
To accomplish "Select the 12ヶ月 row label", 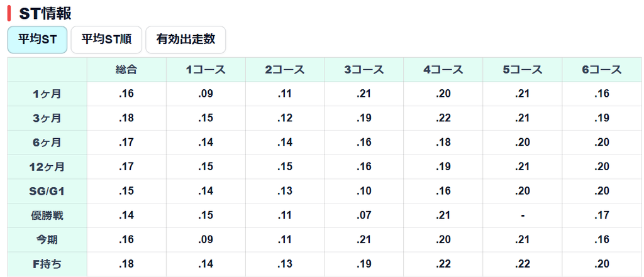I will 47,167.
